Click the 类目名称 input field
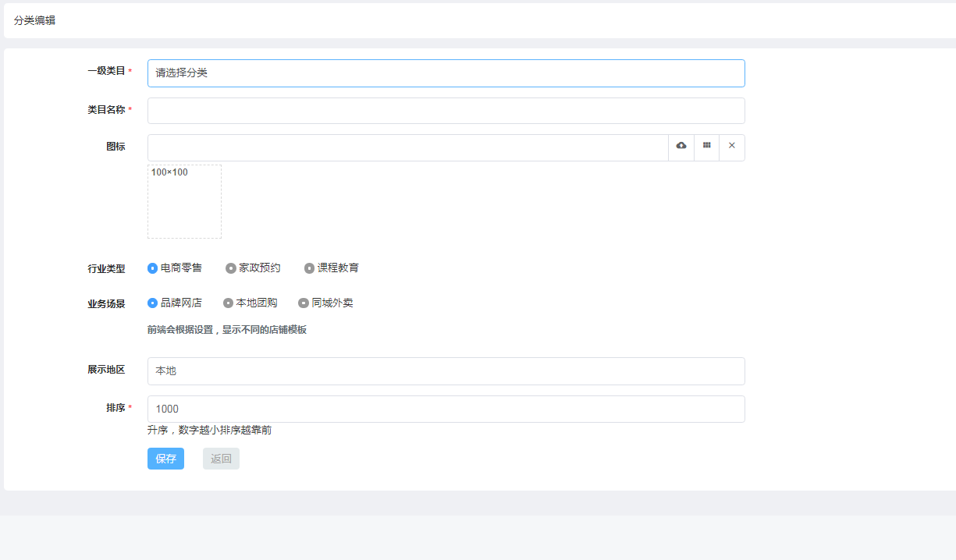This screenshot has height=560, width=956. tap(446, 111)
